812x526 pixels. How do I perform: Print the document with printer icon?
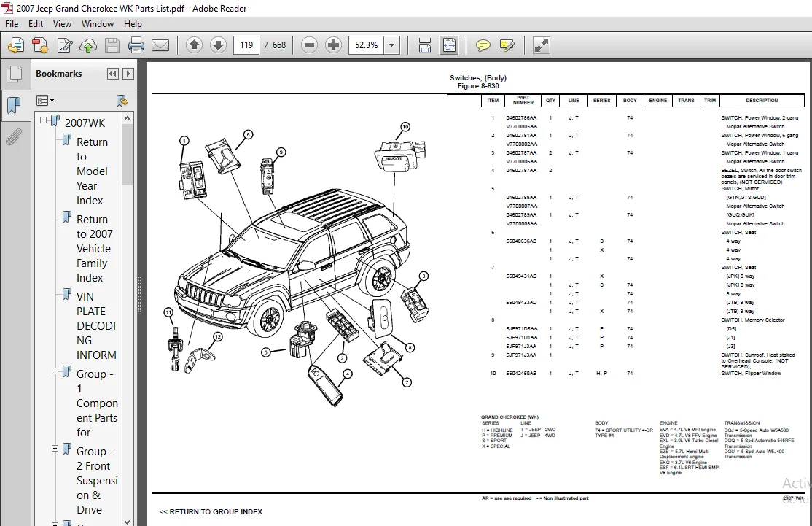(x=136, y=46)
